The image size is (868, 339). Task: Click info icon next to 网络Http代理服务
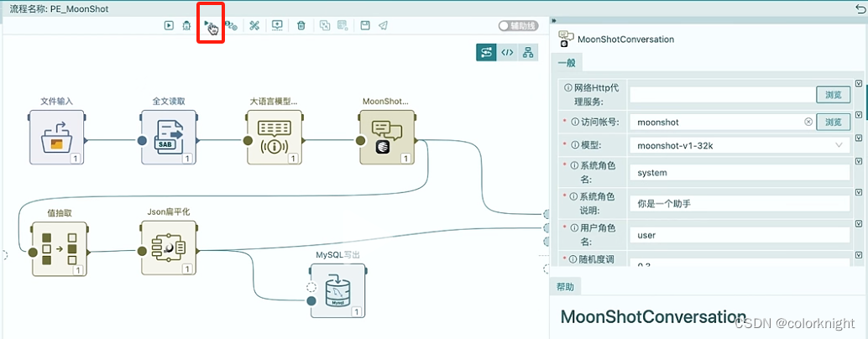[567, 87]
